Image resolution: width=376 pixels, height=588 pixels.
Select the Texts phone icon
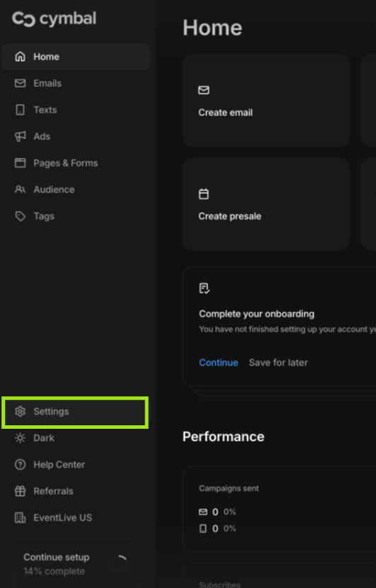21,110
